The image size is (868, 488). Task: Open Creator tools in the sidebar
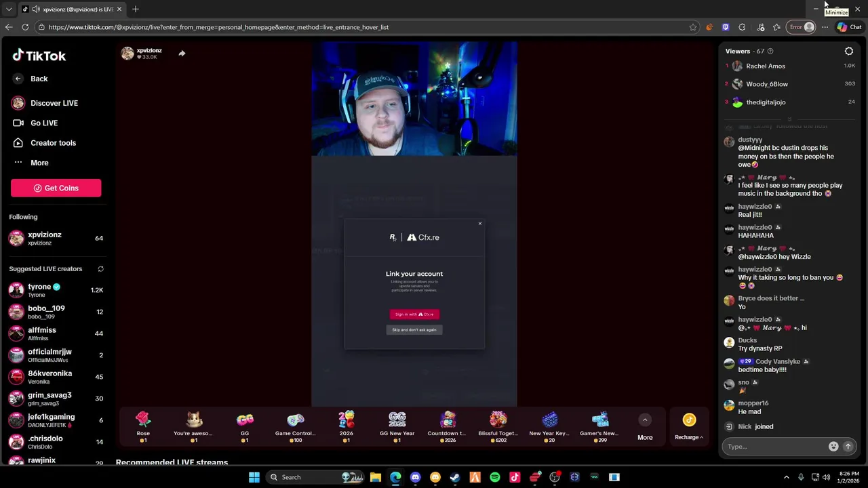click(x=44, y=143)
